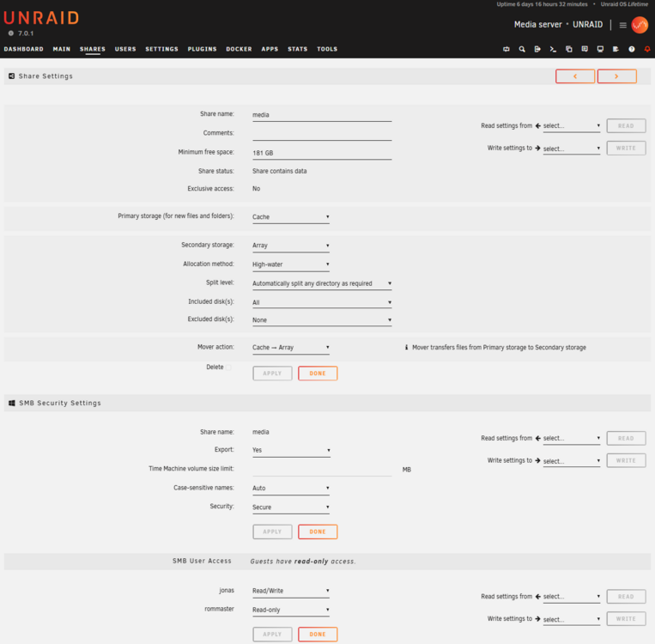Open the feedback speech-bubble icon

[585, 49]
